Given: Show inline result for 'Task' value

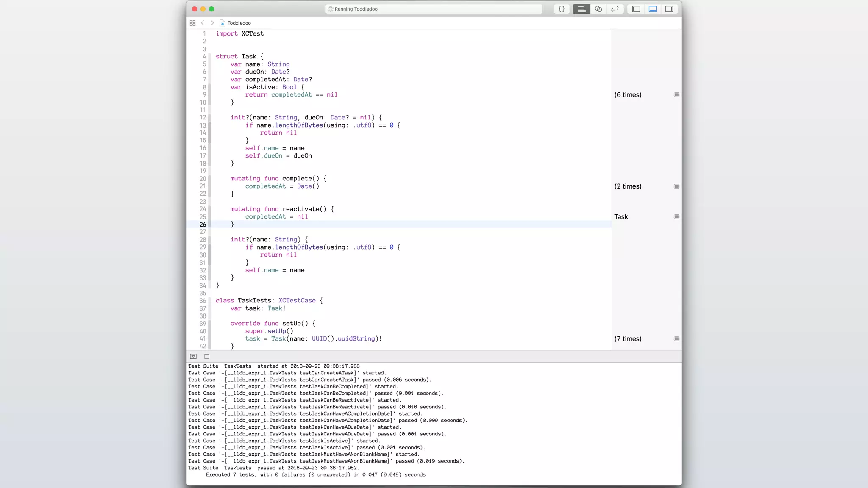Looking at the screenshot, I should coord(676,217).
